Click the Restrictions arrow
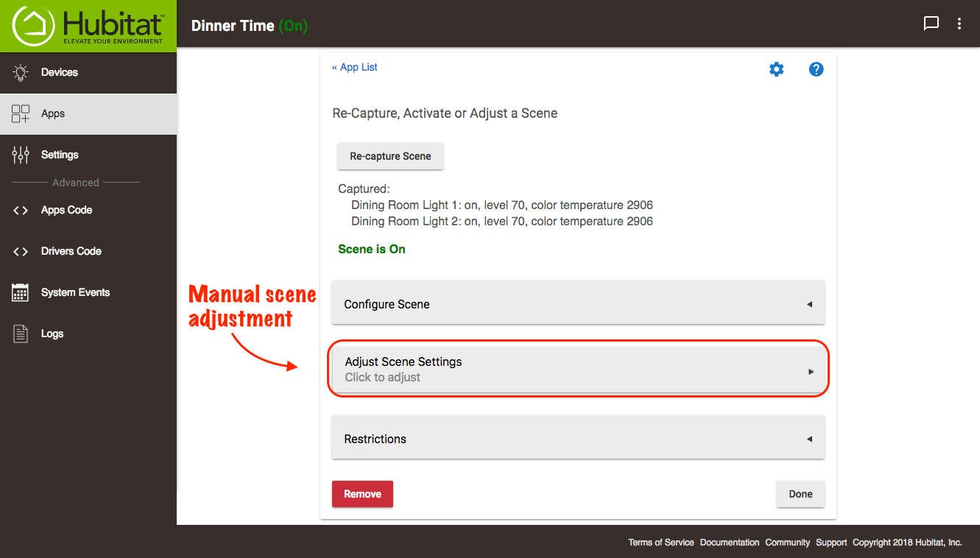The width and height of the screenshot is (980, 558). (x=809, y=439)
